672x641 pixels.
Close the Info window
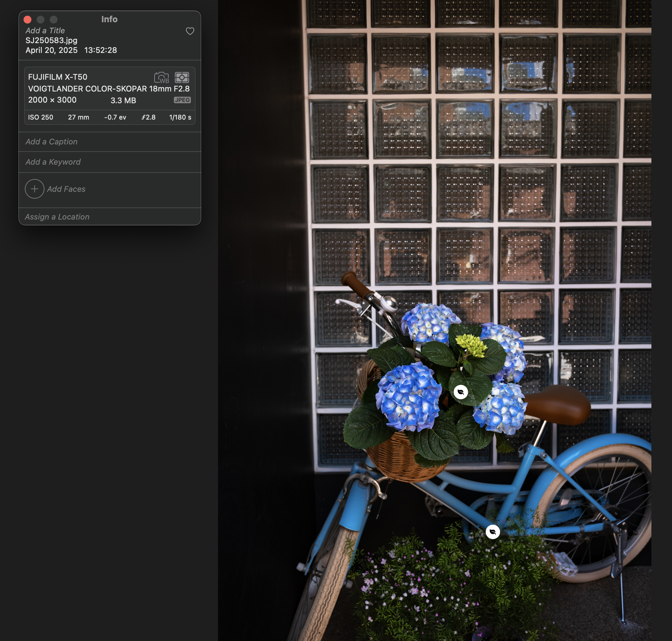(x=28, y=20)
